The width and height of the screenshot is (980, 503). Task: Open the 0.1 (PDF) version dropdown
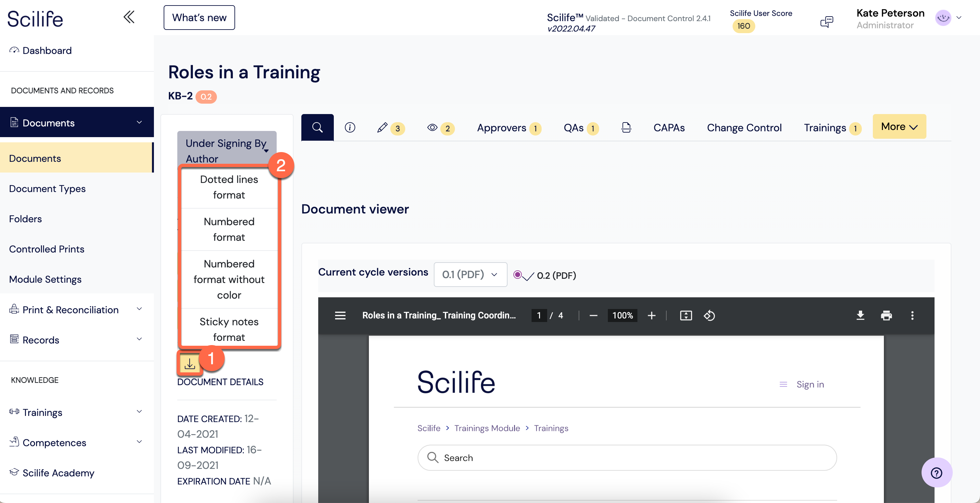(470, 274)
